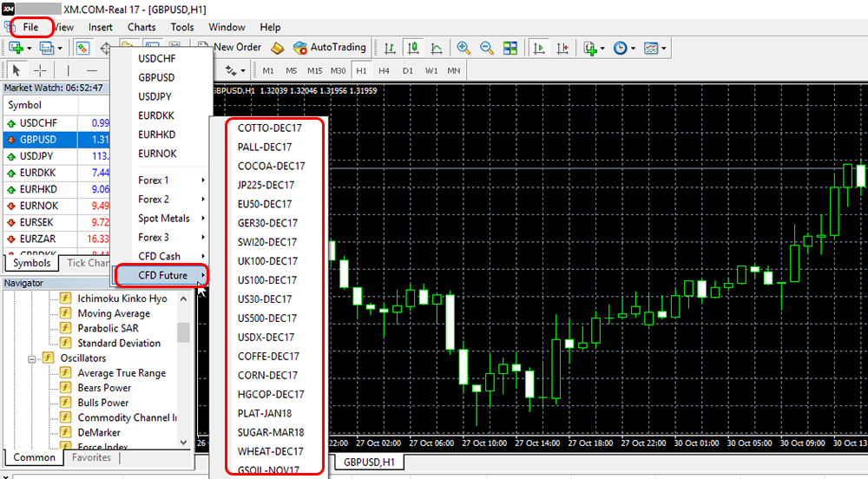Click the Parabolic SAR indicator icon
This screenshot has height=479, width=868.
[66, 328]
